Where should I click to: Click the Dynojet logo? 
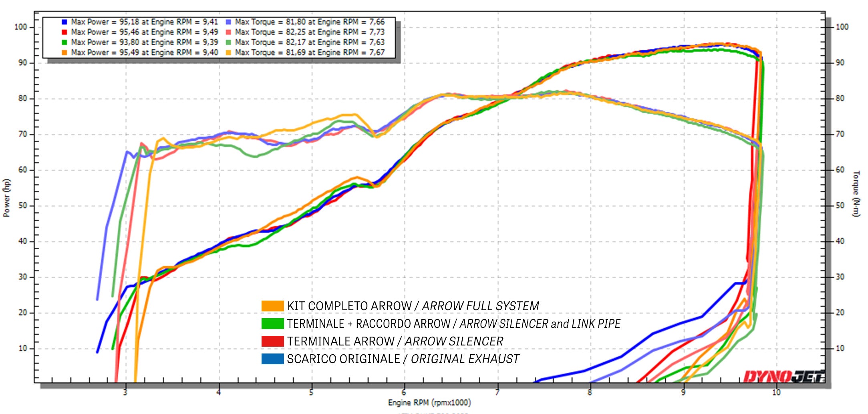pyautogui.click(x=784, y=376)
